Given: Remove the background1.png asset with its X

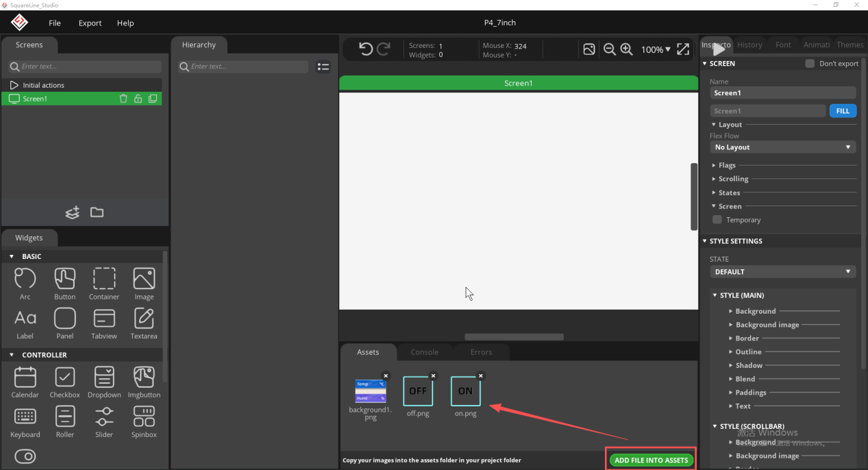Looking at the screenshot, I should coord(386,375).
